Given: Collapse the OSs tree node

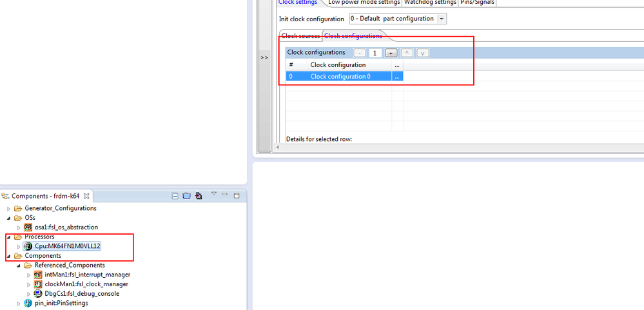Looking at the screenshot, I should tap(9, 218).
